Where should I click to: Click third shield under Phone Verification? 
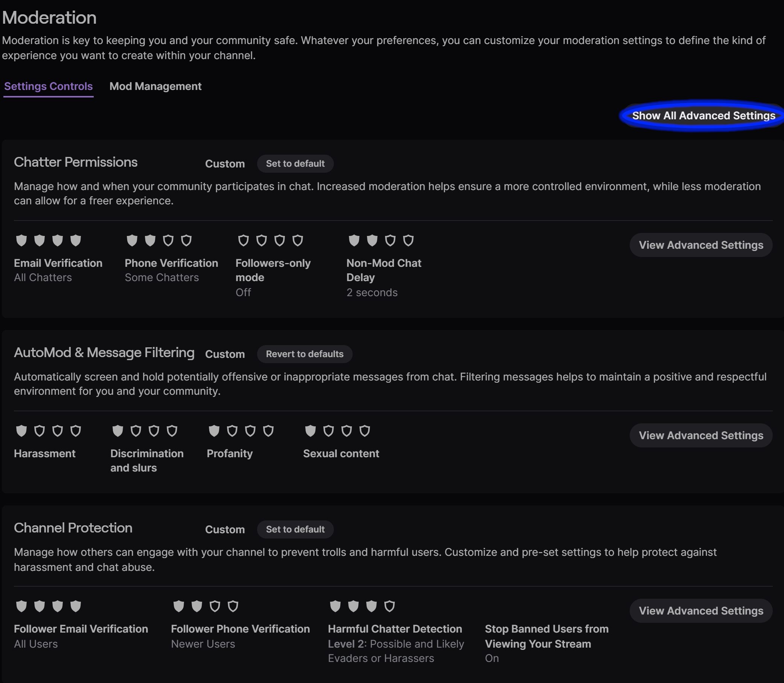coord(168,240)
